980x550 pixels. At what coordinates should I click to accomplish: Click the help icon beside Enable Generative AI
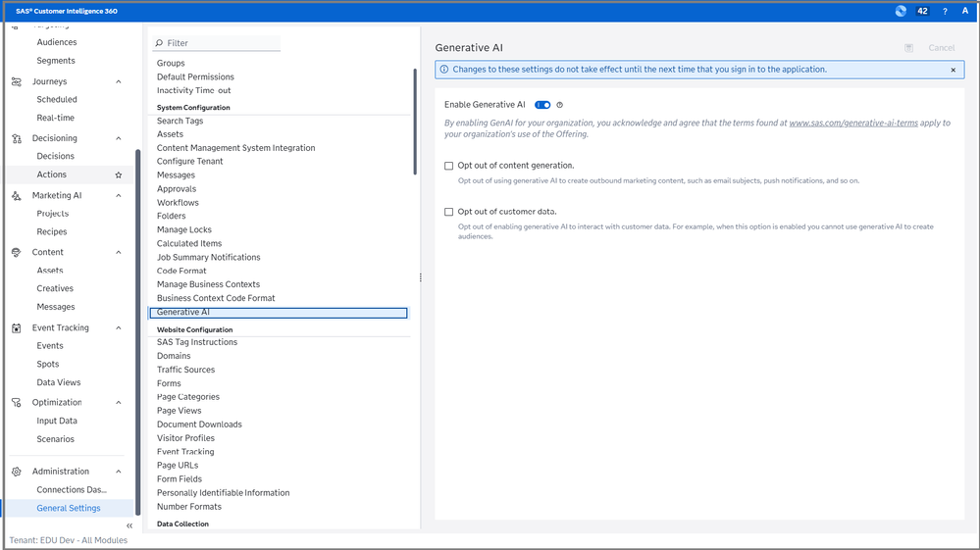[x=559, y=105]
